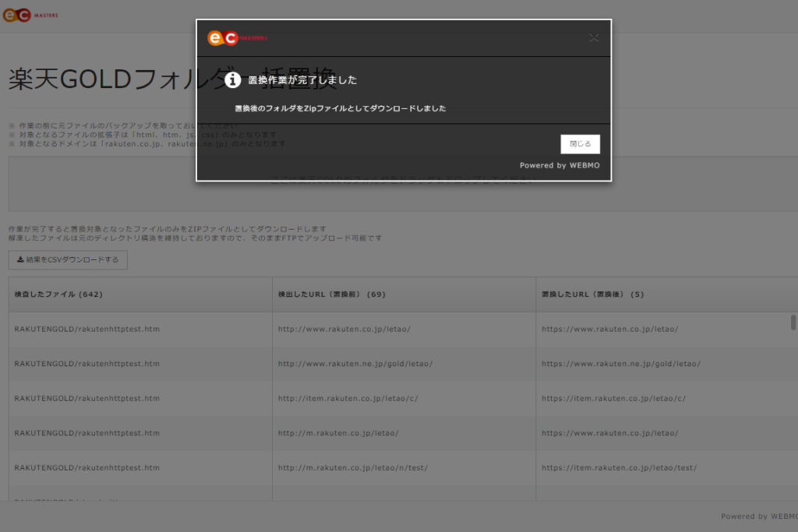Click the http://www.rakuten.co.jp/letao/ detected URL cell
This screenshot has width=798, height=532.
(x=344, y=329)
